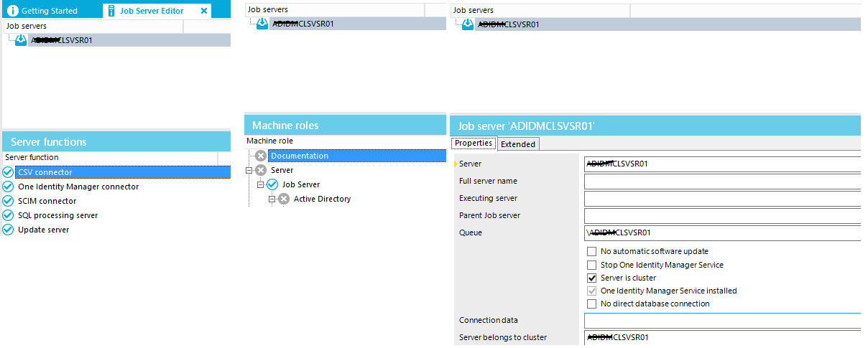Image resolution: width=868 pixels, height=348 pixels.
Task: Select the SCIM connector row
Action: point(47,201)
